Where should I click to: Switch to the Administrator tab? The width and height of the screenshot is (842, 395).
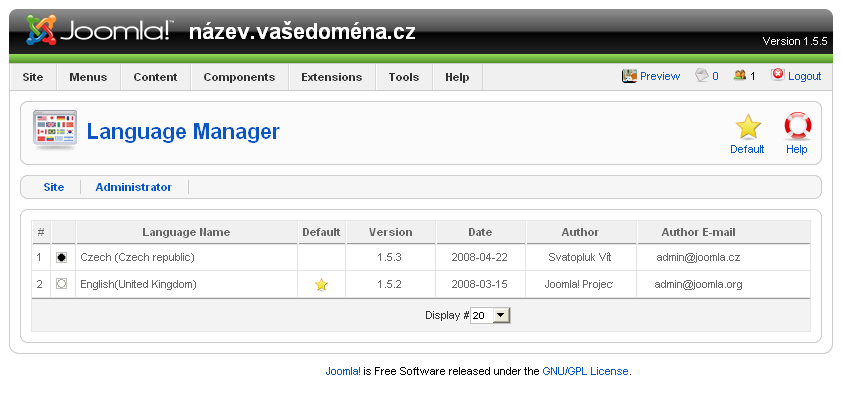click(x=134, y=187)
